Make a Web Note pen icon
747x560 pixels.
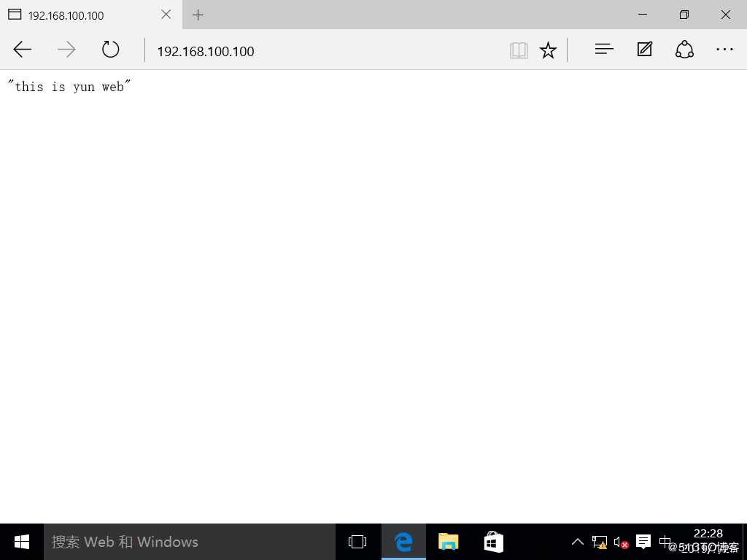[645, 49]
